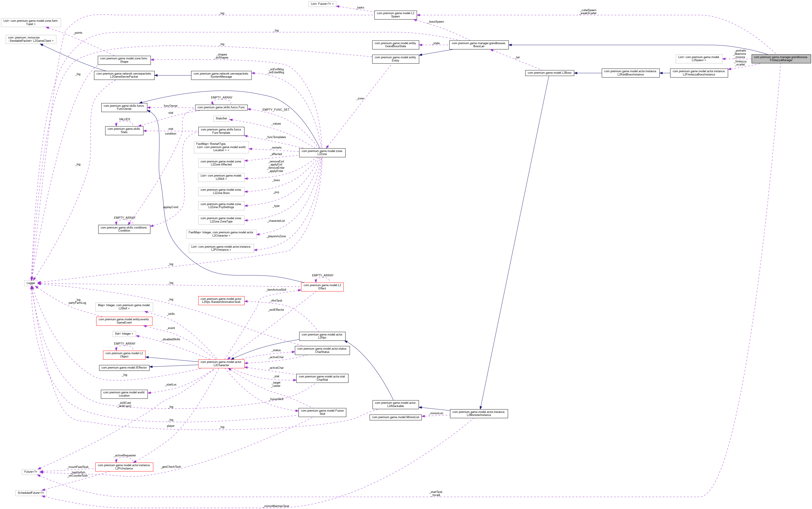Click the SendablePacket< L2GameClient > node
Screen dimensions: 812x509
pos(31,39)
